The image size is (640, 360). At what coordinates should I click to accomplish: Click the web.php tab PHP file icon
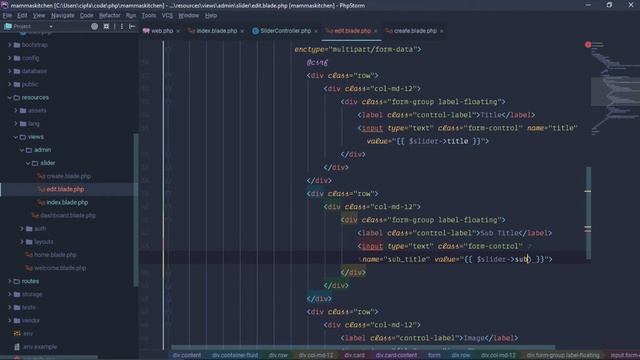click(146, 31)
